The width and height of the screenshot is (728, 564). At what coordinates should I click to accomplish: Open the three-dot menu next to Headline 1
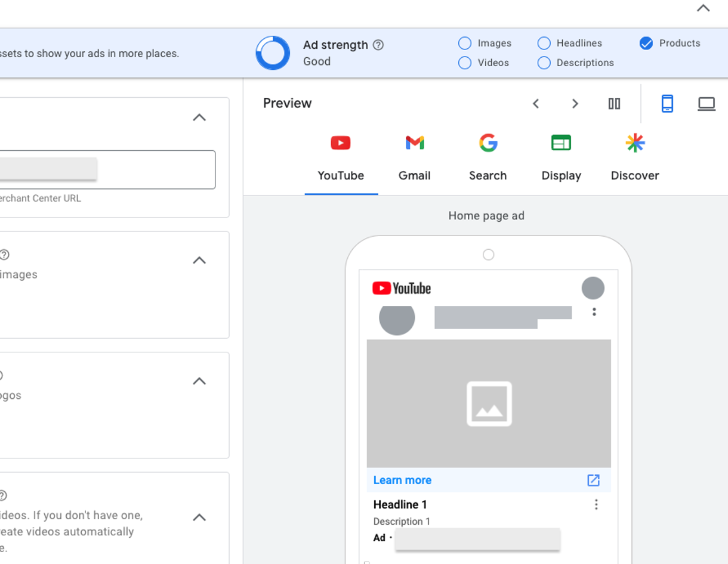click(x=596, y=505)
